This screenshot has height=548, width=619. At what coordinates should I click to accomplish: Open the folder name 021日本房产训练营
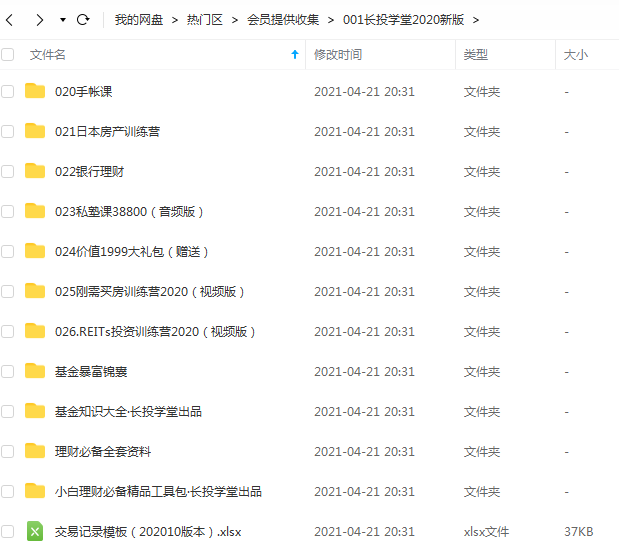point(107,131)
